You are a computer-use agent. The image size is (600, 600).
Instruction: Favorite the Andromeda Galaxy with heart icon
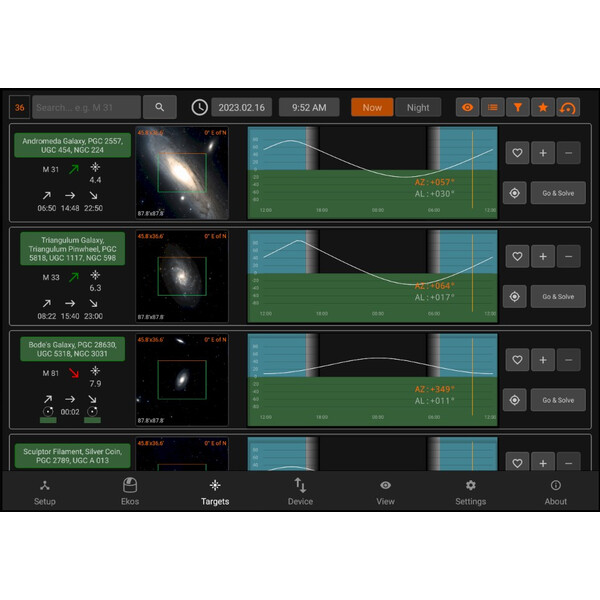click(x=517, y=153)
